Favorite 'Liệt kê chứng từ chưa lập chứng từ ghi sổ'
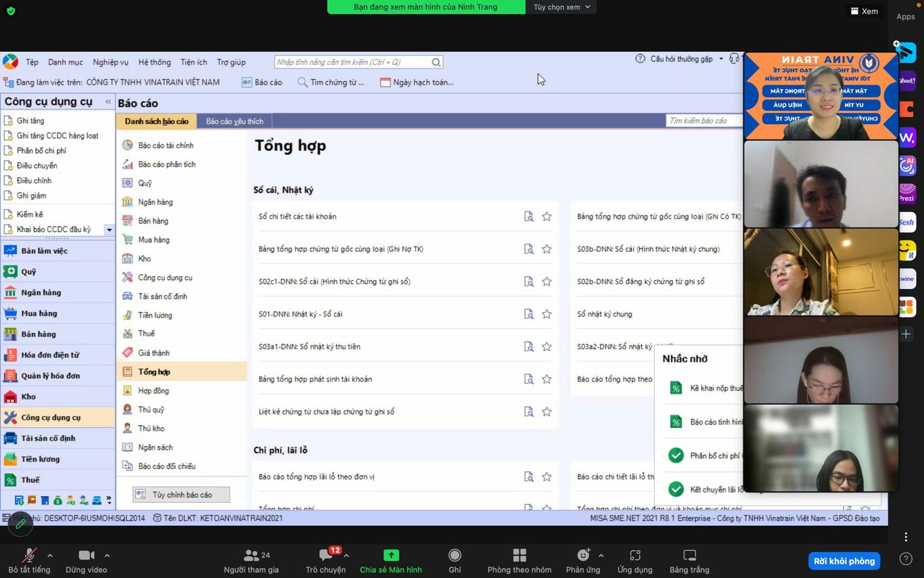924x578 pixels. (x=547, y=412)
